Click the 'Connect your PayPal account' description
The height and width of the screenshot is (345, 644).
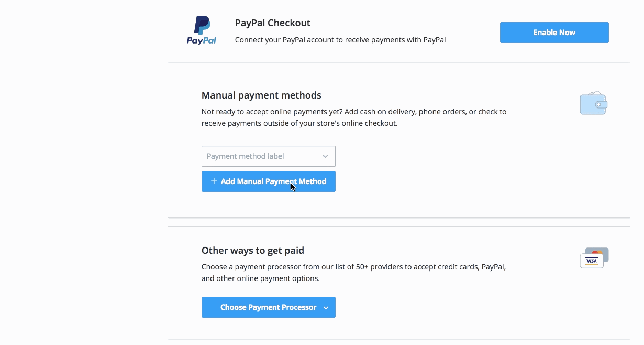pos(340,40)
